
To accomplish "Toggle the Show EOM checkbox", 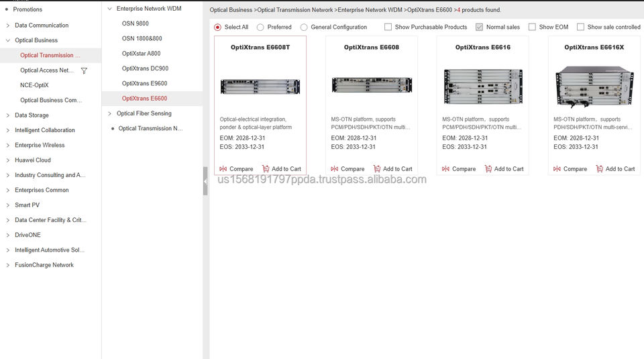I will 532,28.
